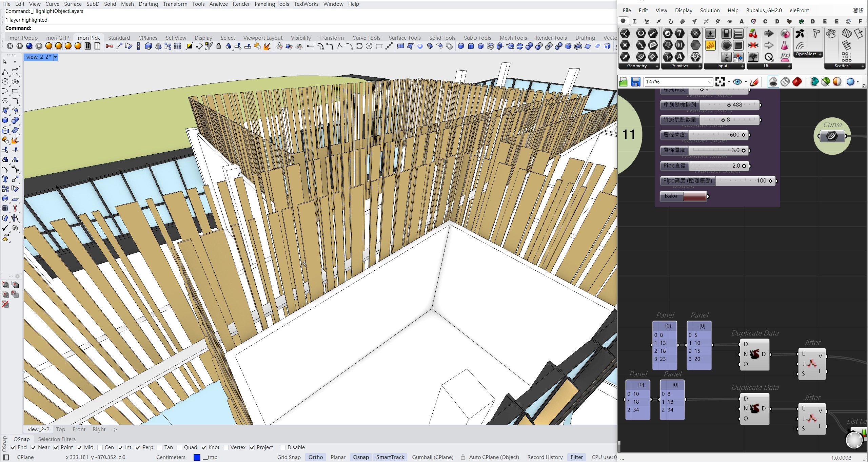Toggle the Near osnap checkbox
This screenshot has width=868, height=462.
click(33, 447)
